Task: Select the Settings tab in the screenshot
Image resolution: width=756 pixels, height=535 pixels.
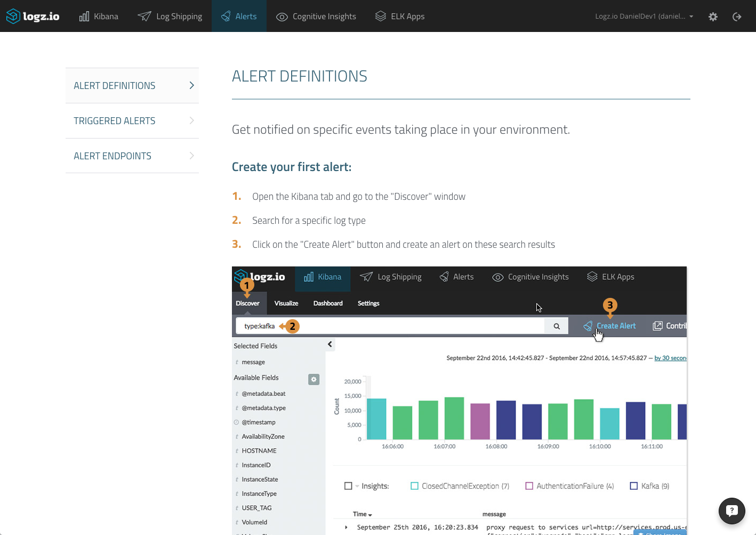Action: pos(368,303)
